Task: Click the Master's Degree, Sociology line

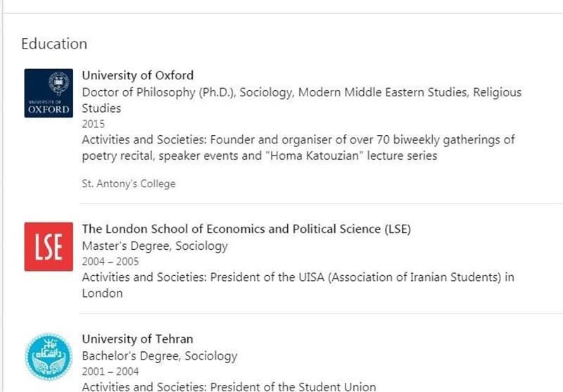Action: pyautogui.click(x=155, y=246)
